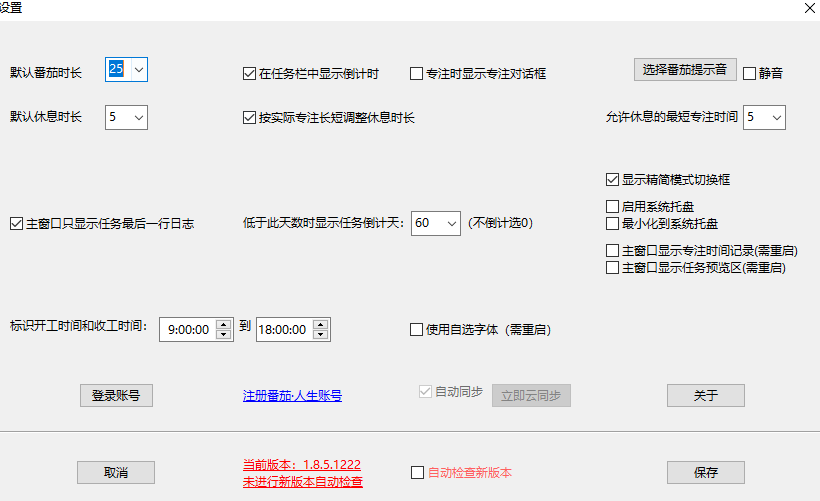Save settings with 保存 button
This screenshot has width=820, height=501.
[x=705, y=472]
